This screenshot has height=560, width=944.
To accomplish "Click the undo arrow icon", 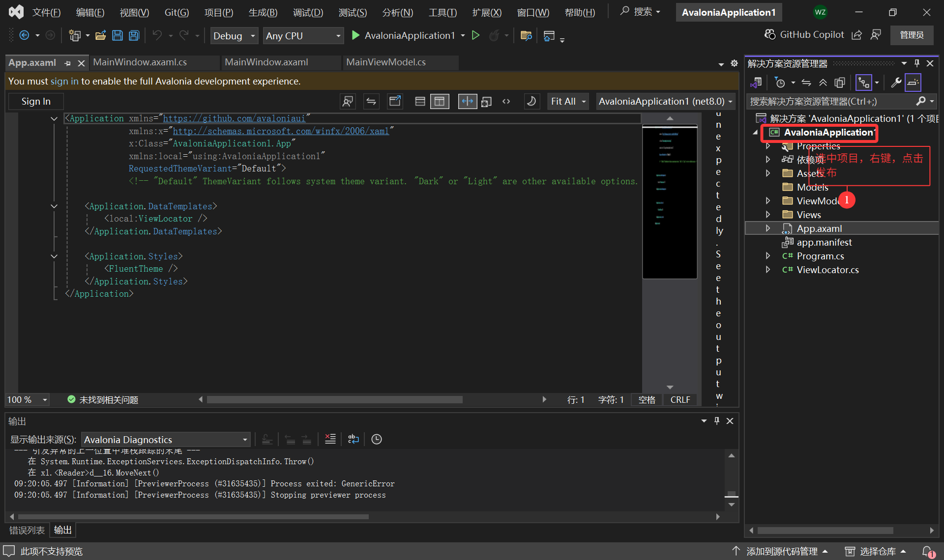I will (x=157, y=35).
